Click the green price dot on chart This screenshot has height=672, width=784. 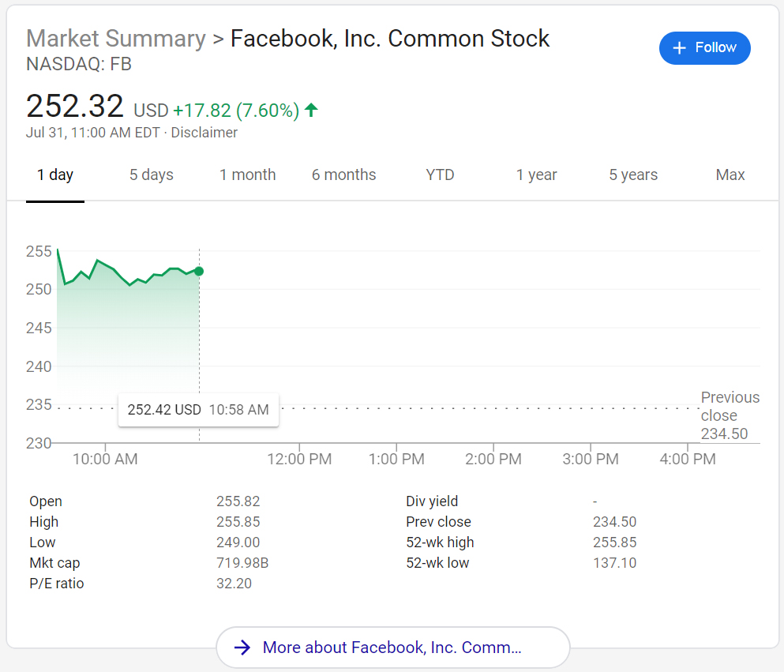pos(199,272)
